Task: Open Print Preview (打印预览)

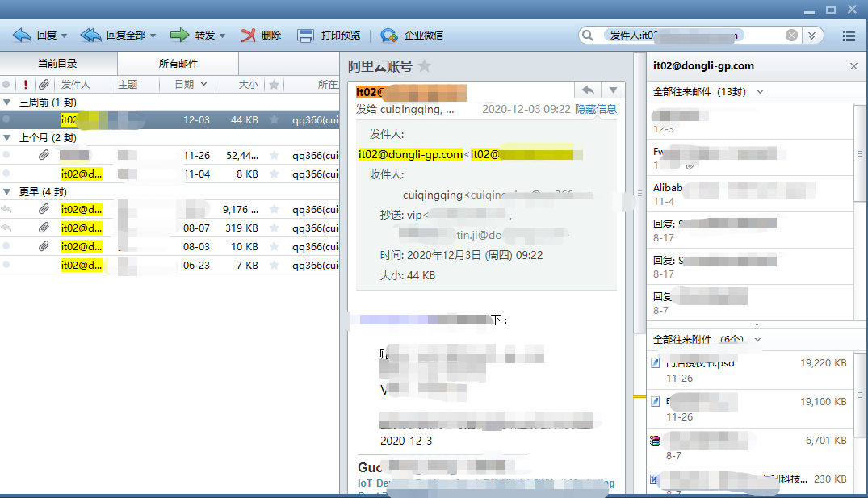Action: click(x=329, y=36)
